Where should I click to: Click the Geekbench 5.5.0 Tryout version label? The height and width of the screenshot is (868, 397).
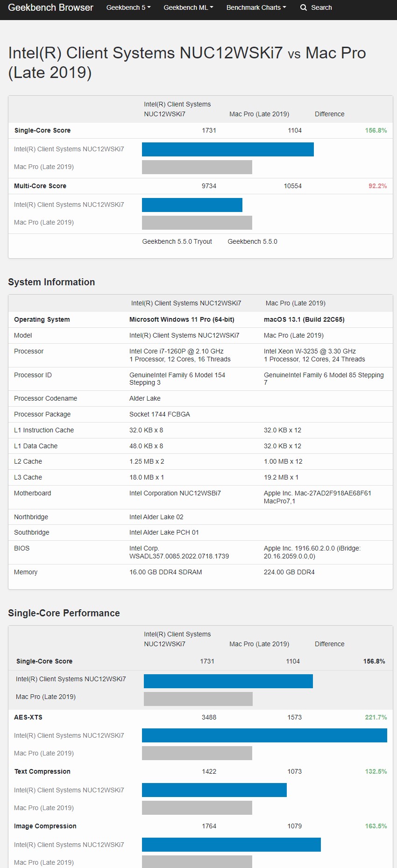177,242
